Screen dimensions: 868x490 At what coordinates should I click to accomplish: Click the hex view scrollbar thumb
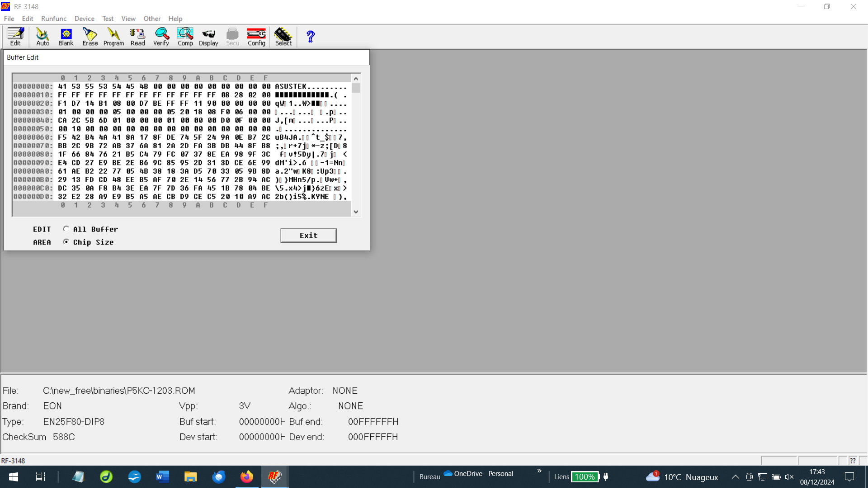point(356,88)
